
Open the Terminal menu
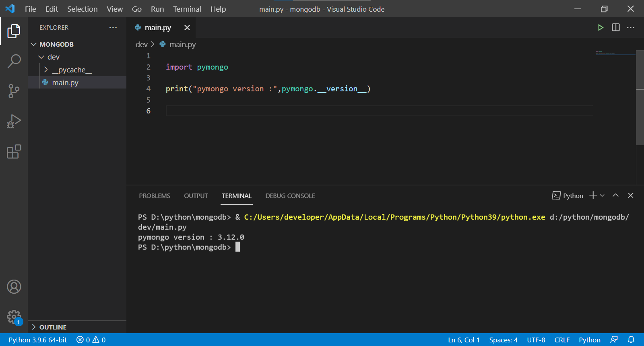(x=187, y=9)
